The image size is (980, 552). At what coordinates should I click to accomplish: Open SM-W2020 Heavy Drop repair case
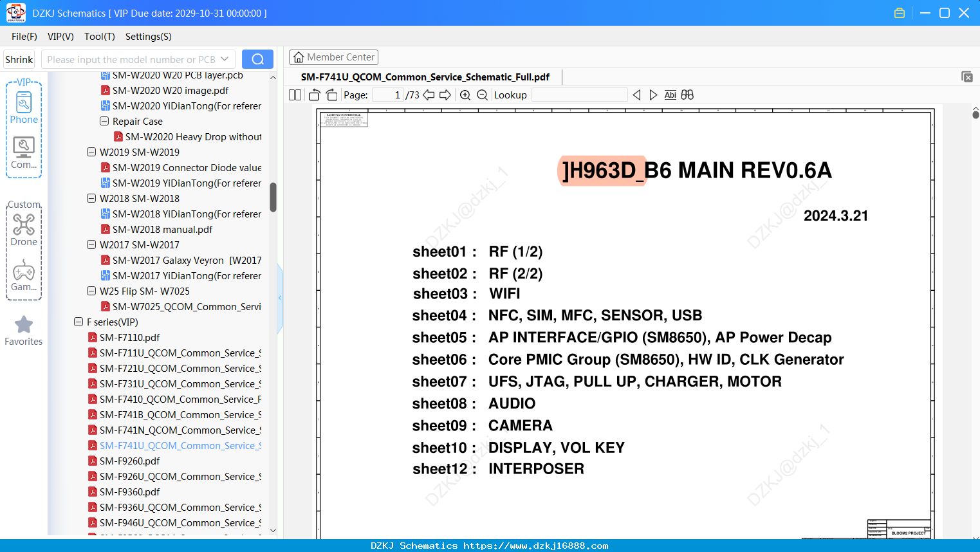(187, 137)
